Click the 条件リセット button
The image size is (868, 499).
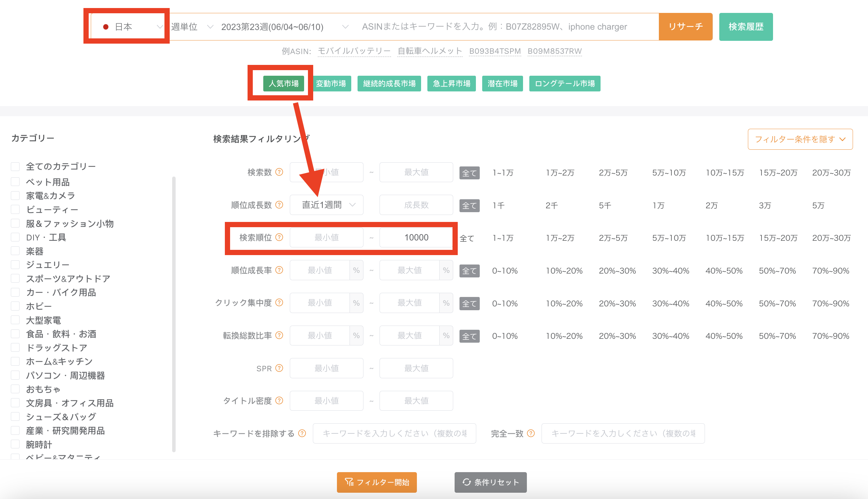tap(491, 482)
